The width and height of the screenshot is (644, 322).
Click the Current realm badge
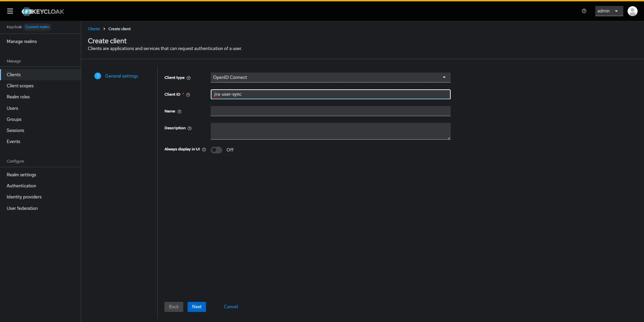(37, 27)
